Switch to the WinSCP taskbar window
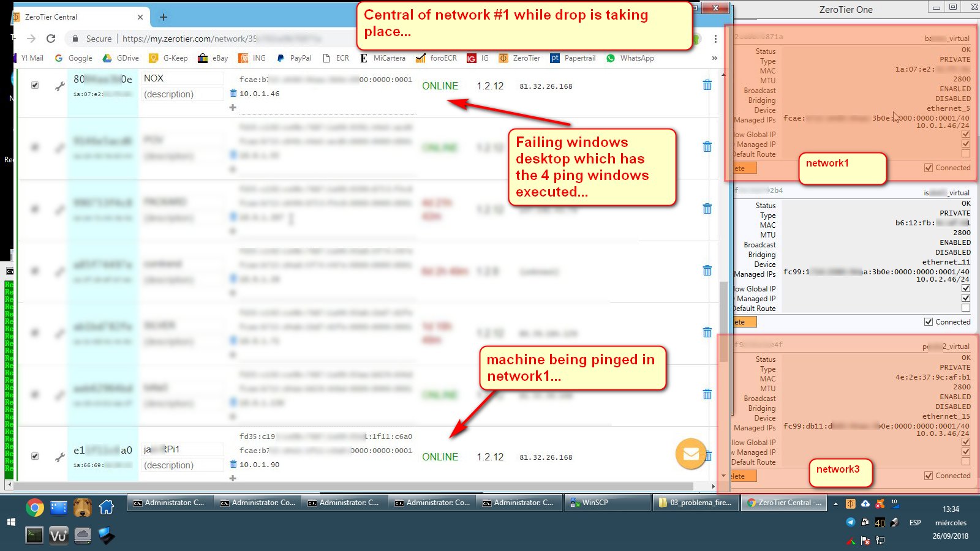The width and height of the screenshot is (980, 551). tap(607, 503)
